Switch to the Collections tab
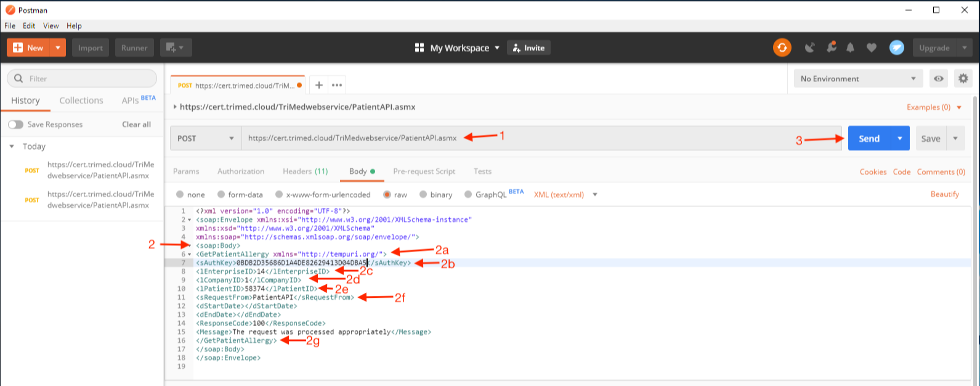This screenshot has height=386, width=980. 81,101
